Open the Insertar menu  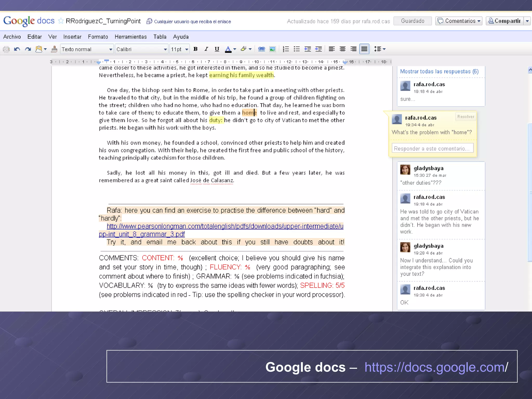click(72, 37)
